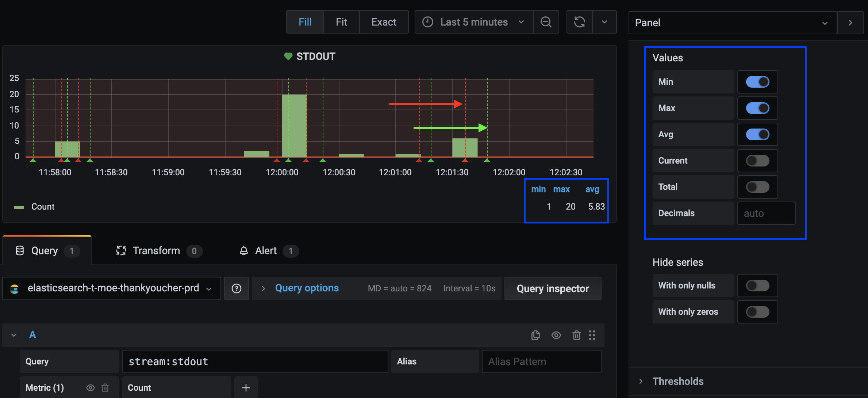Select the Fit view mode

(342, 22)
